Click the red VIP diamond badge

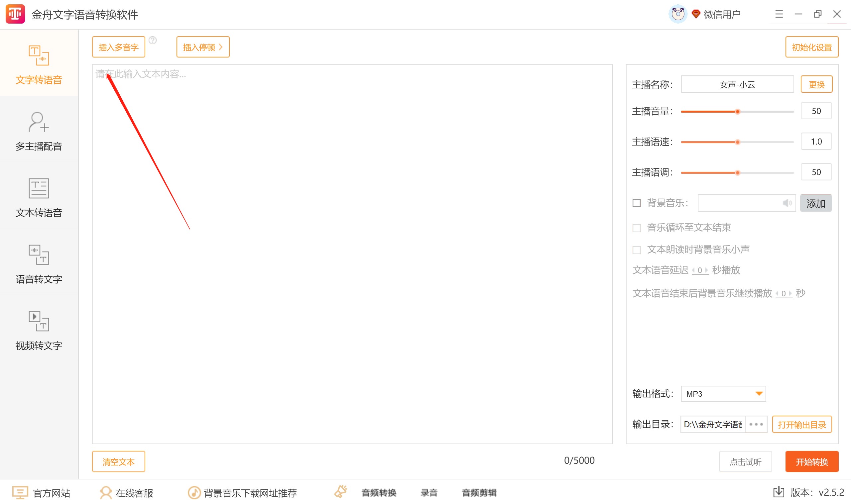point(696,14)
